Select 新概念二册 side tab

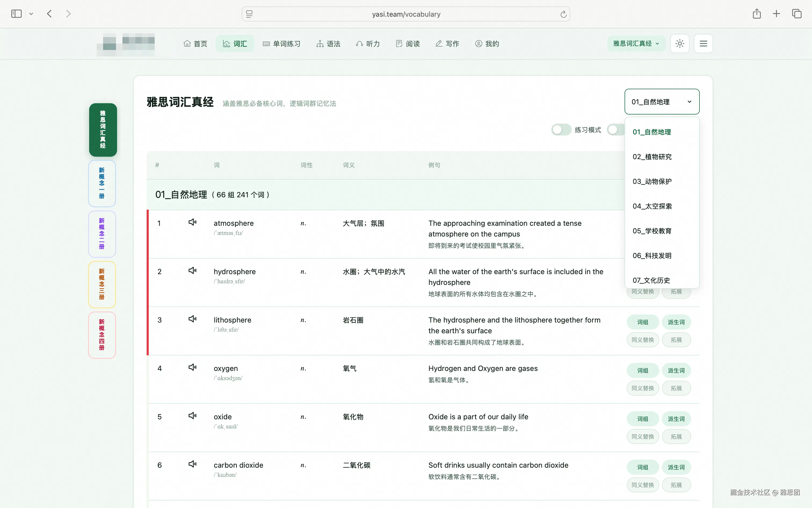pyautogui.click(x=102, y=234)
